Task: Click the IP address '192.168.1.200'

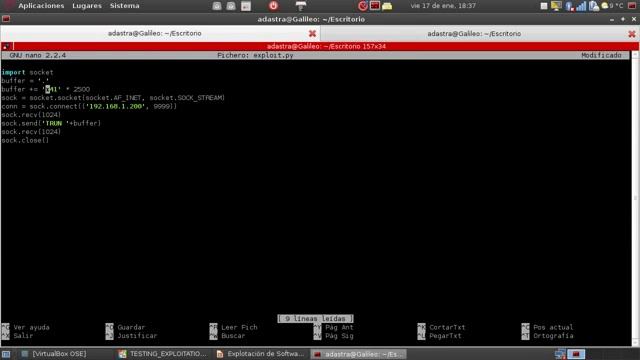Action: (116, 107)
